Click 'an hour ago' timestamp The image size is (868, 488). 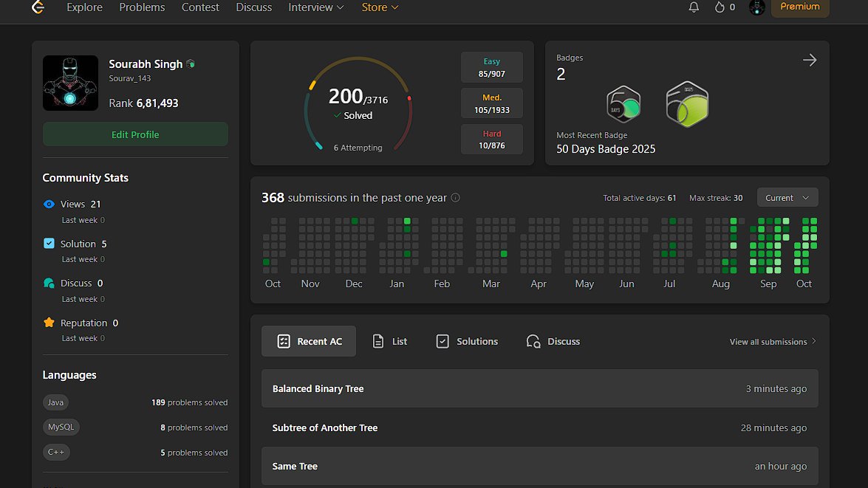(x=781, y=467)
